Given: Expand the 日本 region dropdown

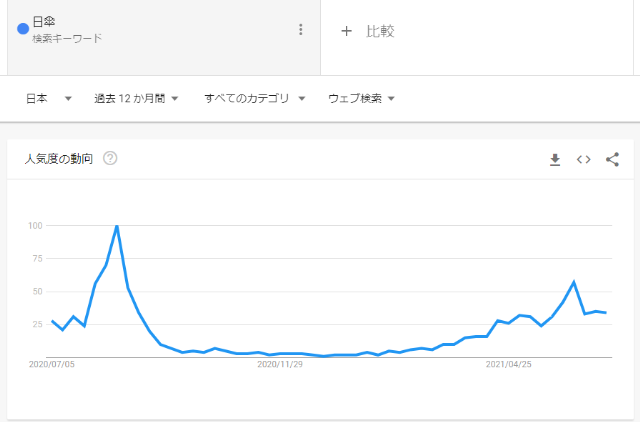Looking at the screenshot, I should pos(49,98).
